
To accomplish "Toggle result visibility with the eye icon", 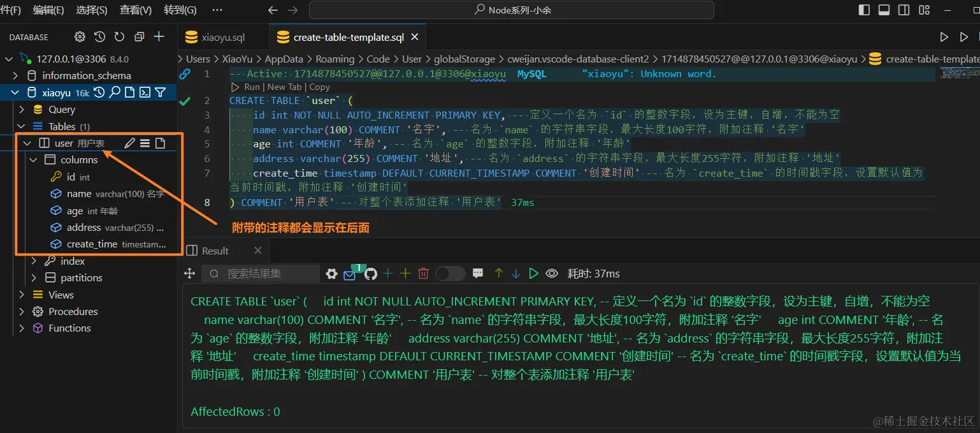I will (552, 273).
